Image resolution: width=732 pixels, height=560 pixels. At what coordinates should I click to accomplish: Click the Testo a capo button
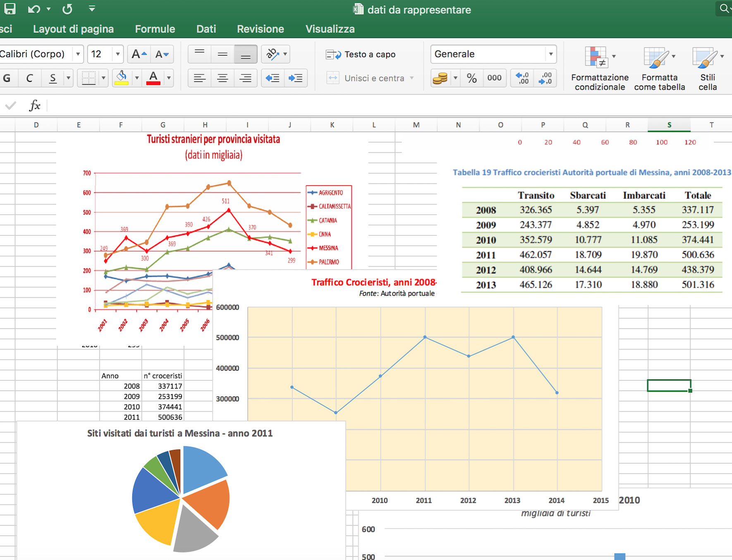click(x=361, y=55)
